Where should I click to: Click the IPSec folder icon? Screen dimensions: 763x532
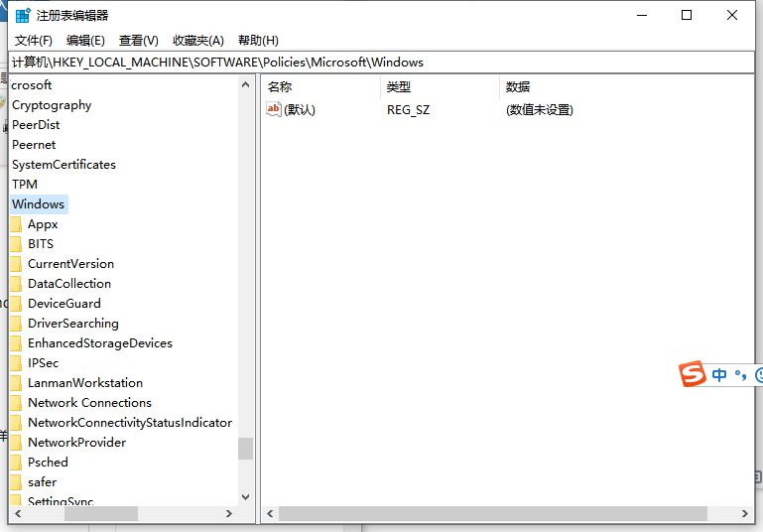coord(15,363)
